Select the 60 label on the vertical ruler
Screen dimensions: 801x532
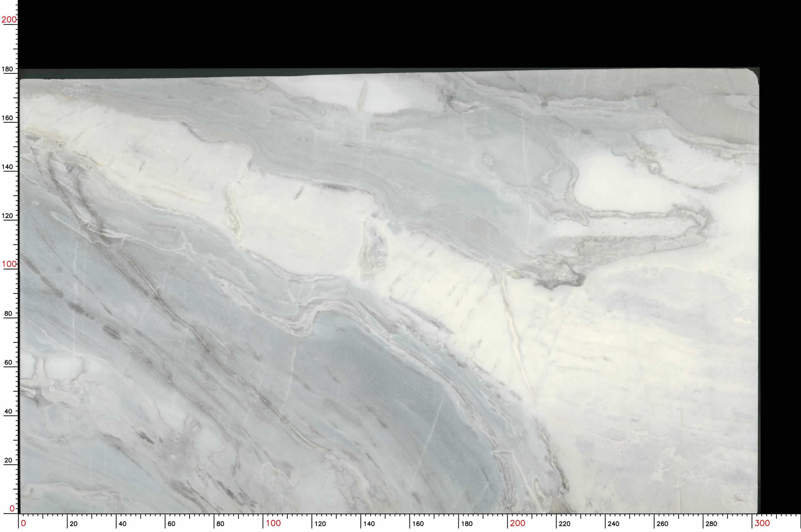coord(8,363)
